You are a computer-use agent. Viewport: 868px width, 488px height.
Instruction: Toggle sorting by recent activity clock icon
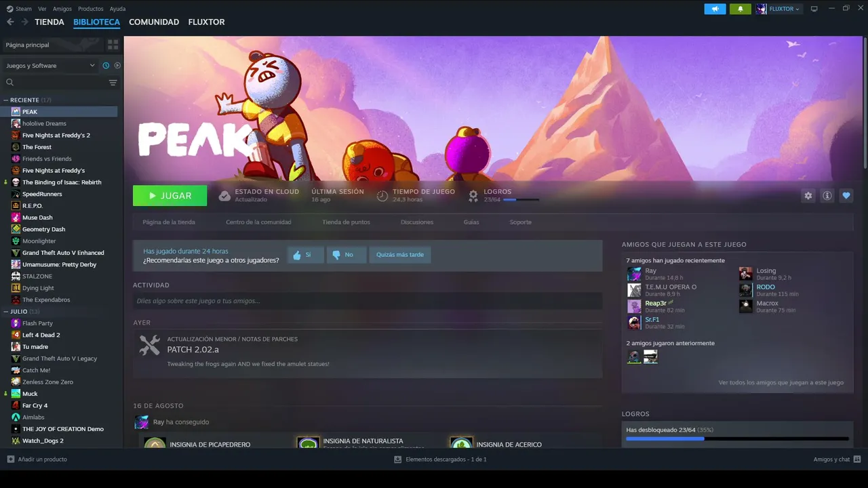pos(106,66)
